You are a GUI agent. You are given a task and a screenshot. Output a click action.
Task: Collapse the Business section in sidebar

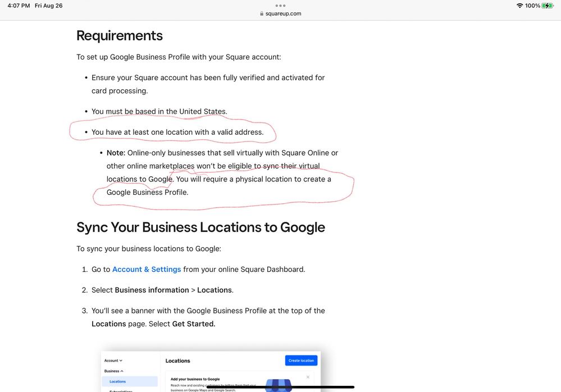113,371
